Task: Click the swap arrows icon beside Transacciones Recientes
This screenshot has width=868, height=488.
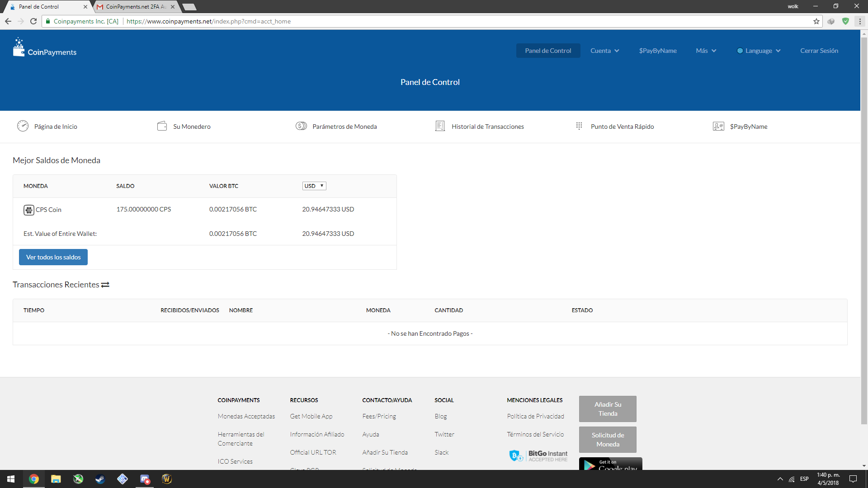Action: pos(105,285)
